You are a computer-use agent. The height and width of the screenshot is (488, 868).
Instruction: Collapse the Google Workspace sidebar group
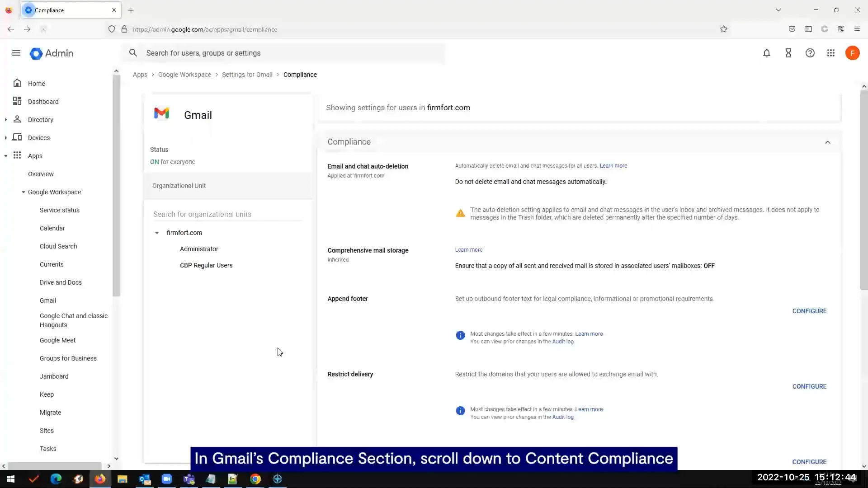pyautogui.click(x=24, y=192)
